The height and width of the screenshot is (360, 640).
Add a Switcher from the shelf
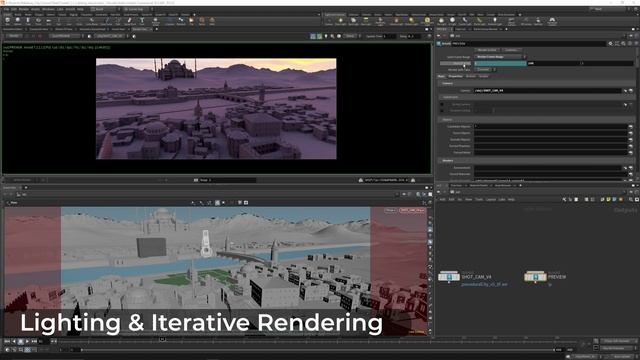[x=538, y=21]
